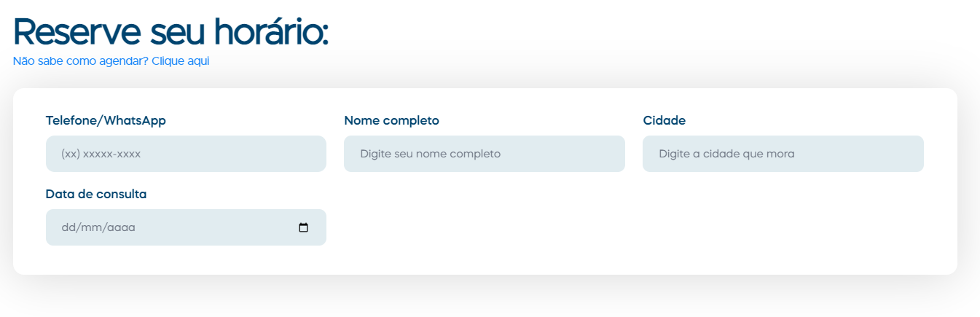This screenshot has height=317, width=980.
Task: Click the '(xx) xxxxx-xxxx' phone placeholder
Action: click(101, 154)
